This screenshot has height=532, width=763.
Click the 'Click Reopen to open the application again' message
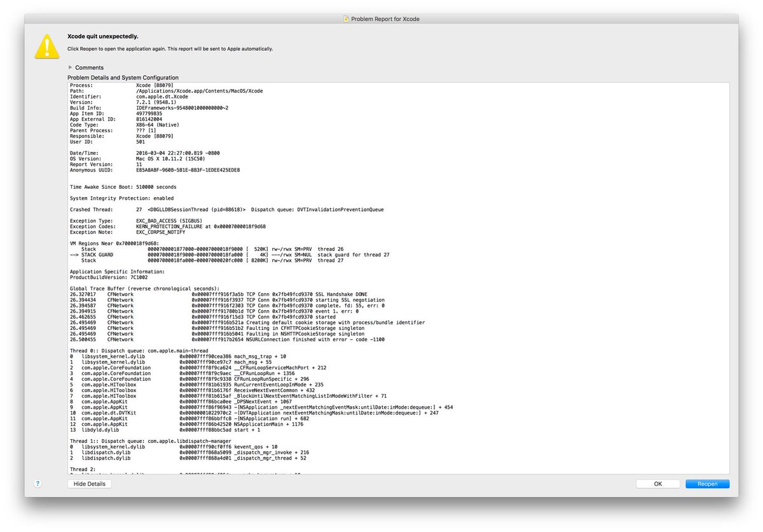click(x=170, y=49)
